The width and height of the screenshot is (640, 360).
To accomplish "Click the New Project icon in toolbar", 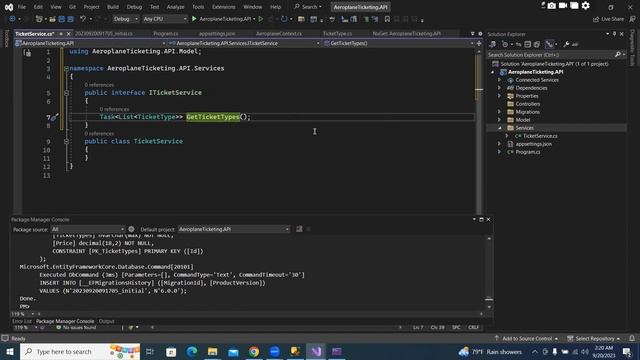I will pyautogui.click(x=39, y=19).
